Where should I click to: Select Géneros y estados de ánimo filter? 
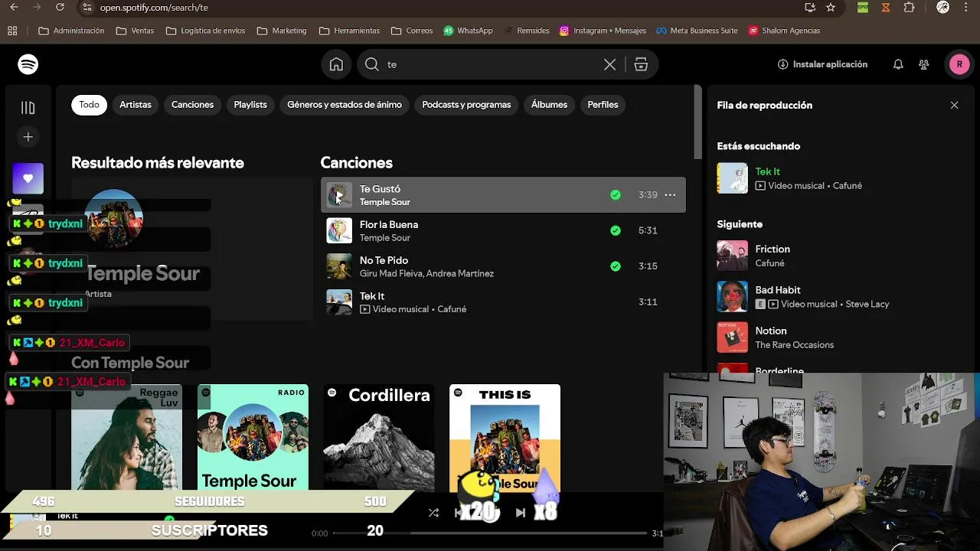(x=345, y=105)
